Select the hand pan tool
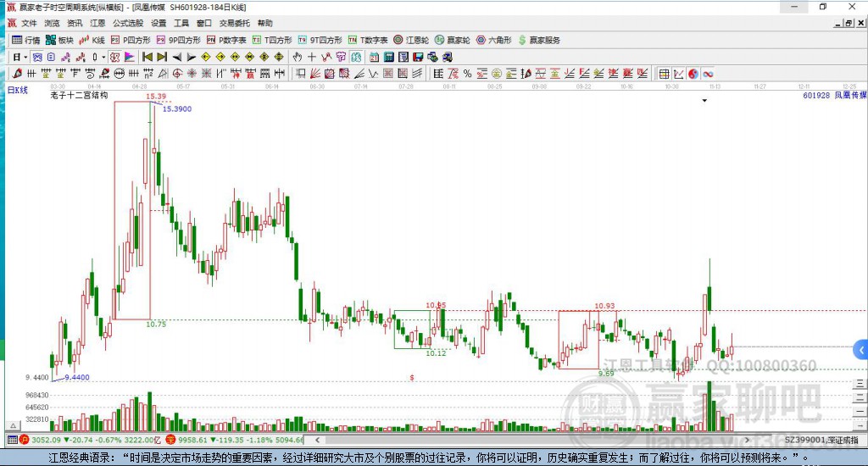The width and height of the screenshot is (868, 466). click(298, 57)
